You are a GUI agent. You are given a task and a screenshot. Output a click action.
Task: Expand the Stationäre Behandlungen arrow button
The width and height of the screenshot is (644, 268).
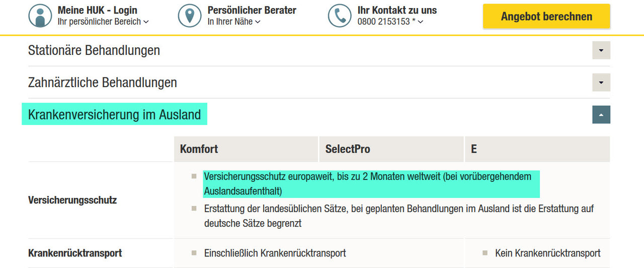601,50
